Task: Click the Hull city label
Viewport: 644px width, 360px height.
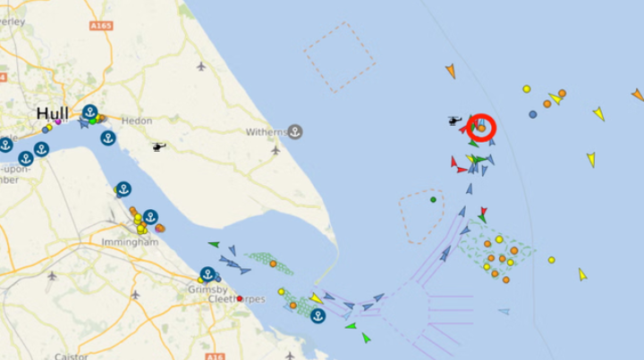Action: tap(53, 113)
